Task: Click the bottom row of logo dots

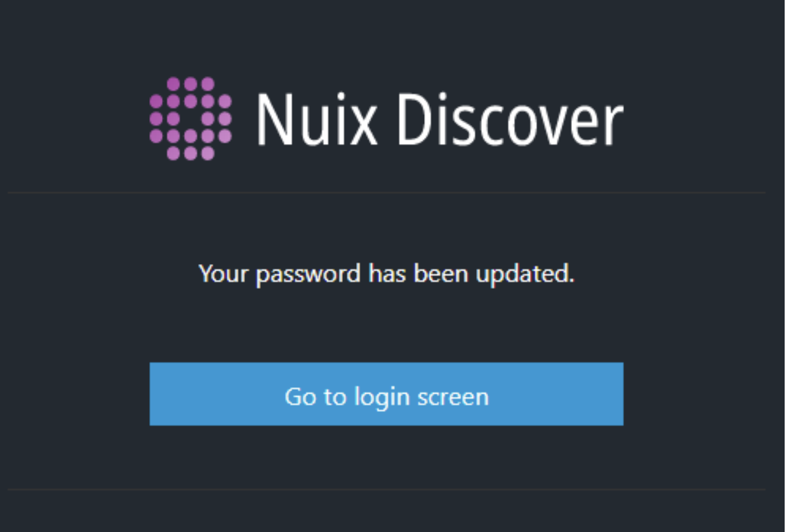Action: pos(190,153)
